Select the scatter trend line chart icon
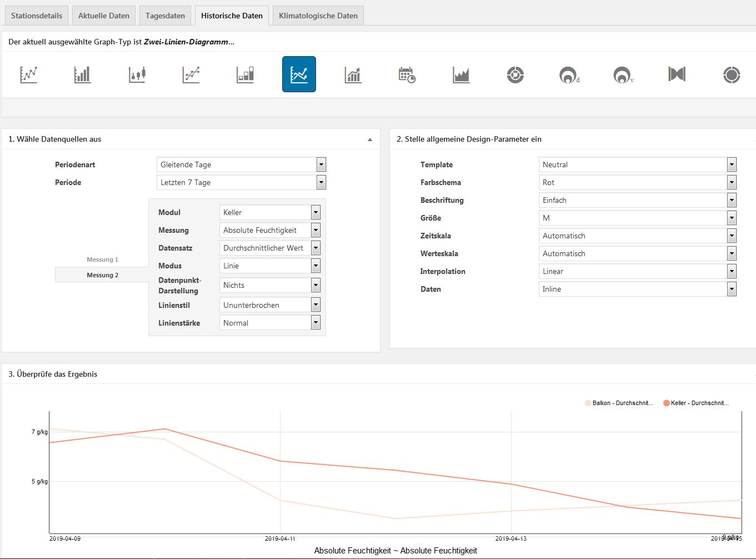 pyautogui.click(x=191, y=74)
